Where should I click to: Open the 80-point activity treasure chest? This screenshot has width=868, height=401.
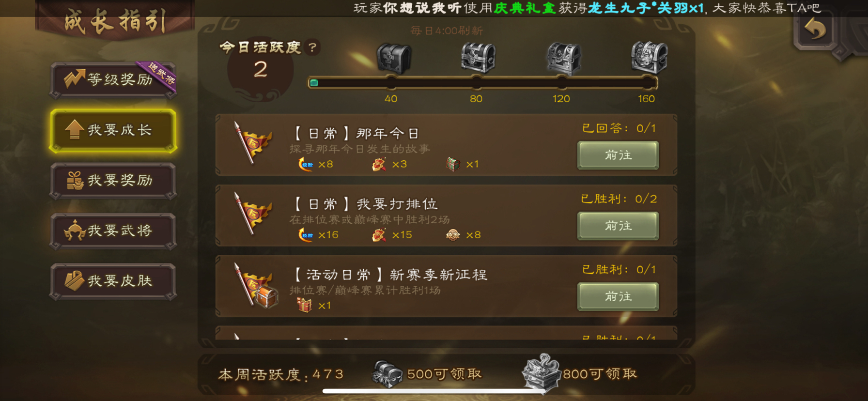point(478,58)
